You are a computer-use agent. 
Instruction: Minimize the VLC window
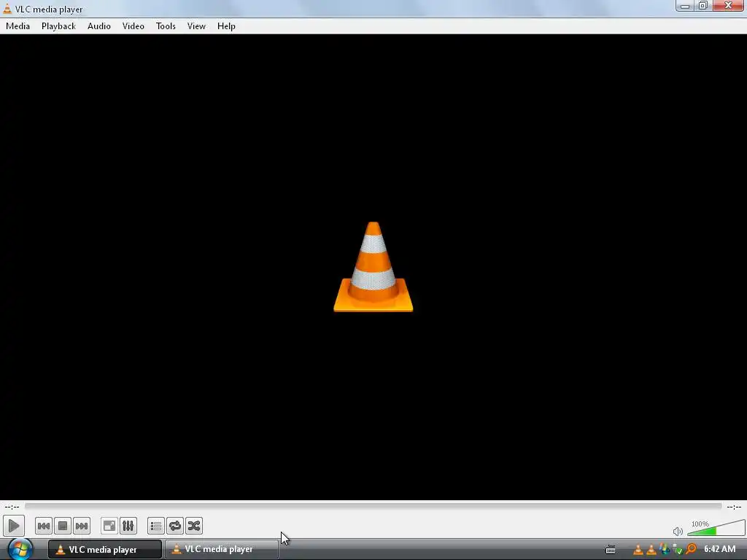(x=684, y=6)
